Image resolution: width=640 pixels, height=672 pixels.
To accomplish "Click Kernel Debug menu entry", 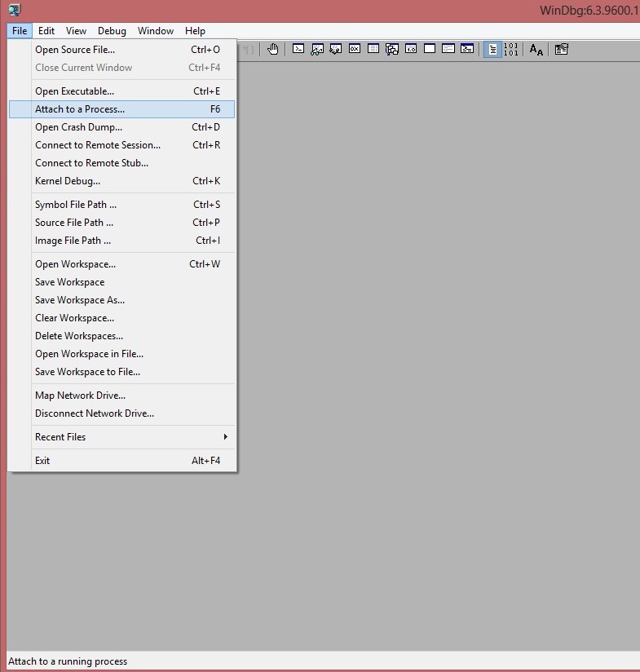I will click(x=68, y=181).
